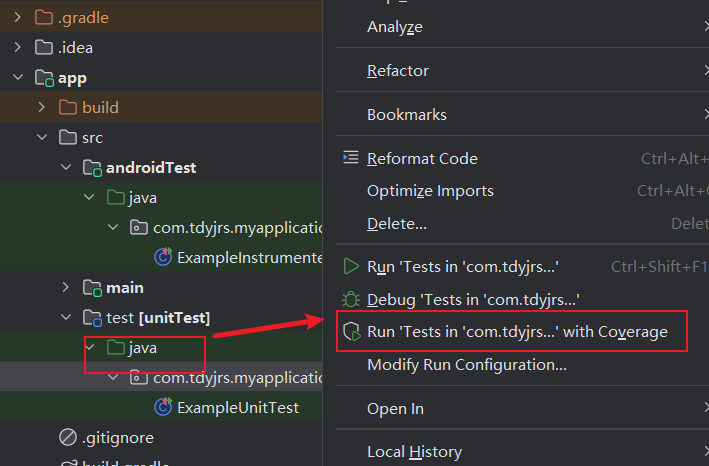Click the ExampleUnitTest class icon
The image size is (709, 466).
pos(163,407)
